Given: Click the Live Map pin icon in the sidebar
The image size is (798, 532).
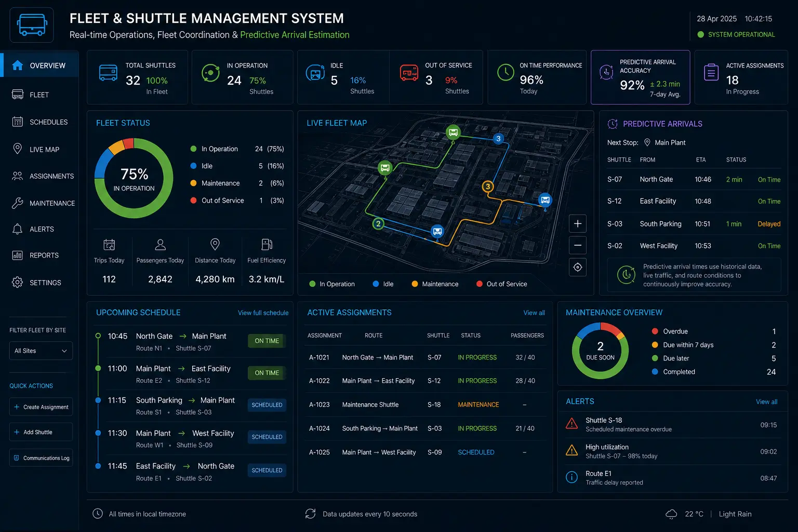Looking at the screenshot, I should point(17,149).
